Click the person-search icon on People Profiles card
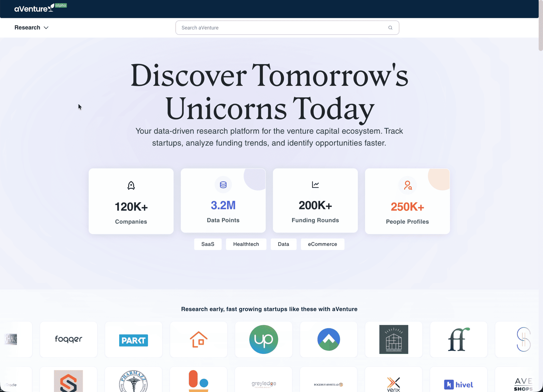Viewport: 543px width, 392px height. click(407, 185)
